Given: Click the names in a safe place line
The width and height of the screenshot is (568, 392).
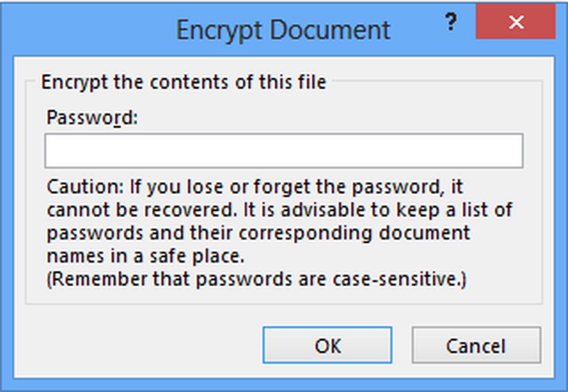Looking at the screenshot, I should pos(145,257).
